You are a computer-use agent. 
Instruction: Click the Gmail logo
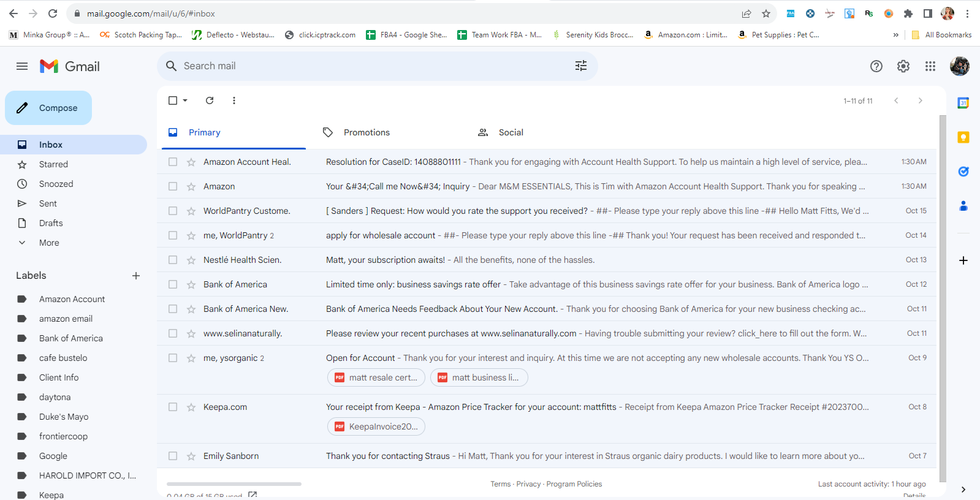pos(70,66)
